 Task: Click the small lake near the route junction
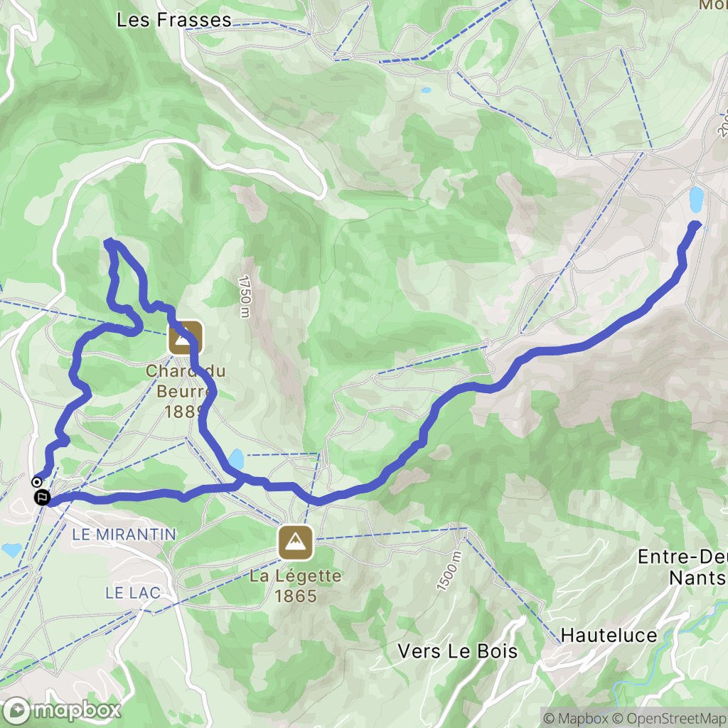tap(236, 459)
